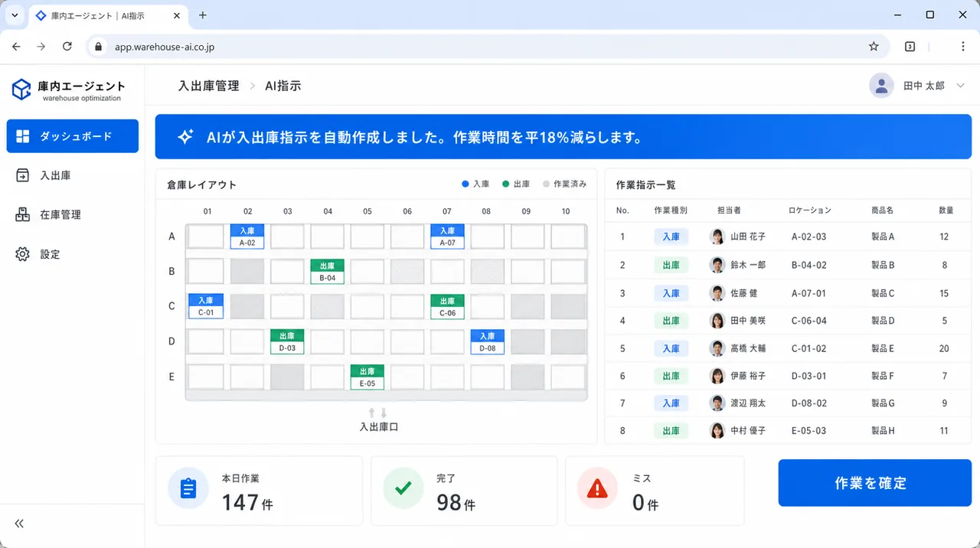
Task: Click 山田 花子 avatar
Action: (717, 236)
